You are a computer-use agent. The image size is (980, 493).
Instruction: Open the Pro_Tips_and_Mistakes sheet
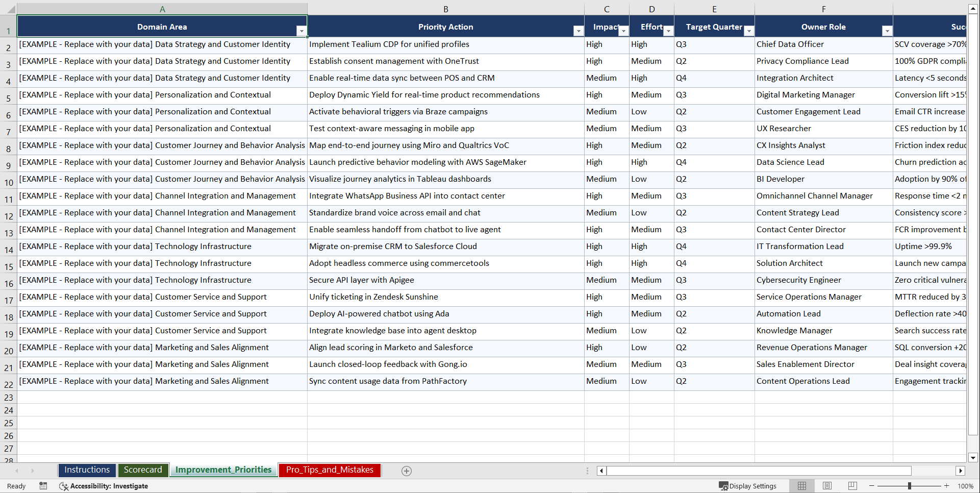329,470
